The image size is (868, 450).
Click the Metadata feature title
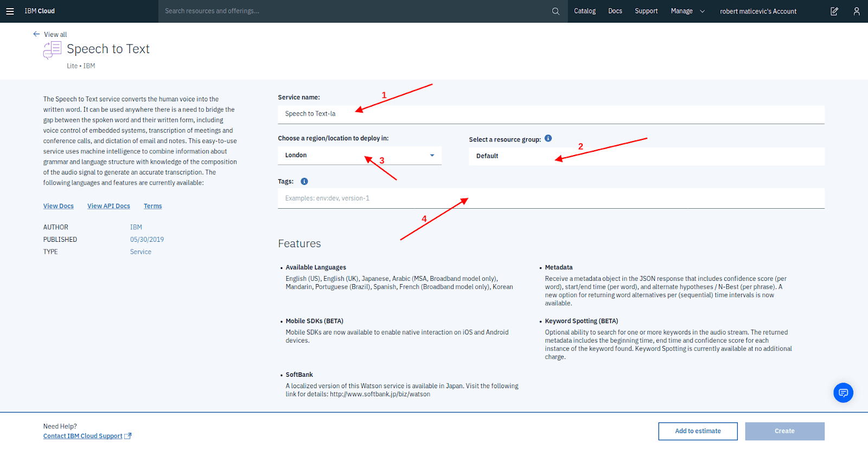pos(559,267)
